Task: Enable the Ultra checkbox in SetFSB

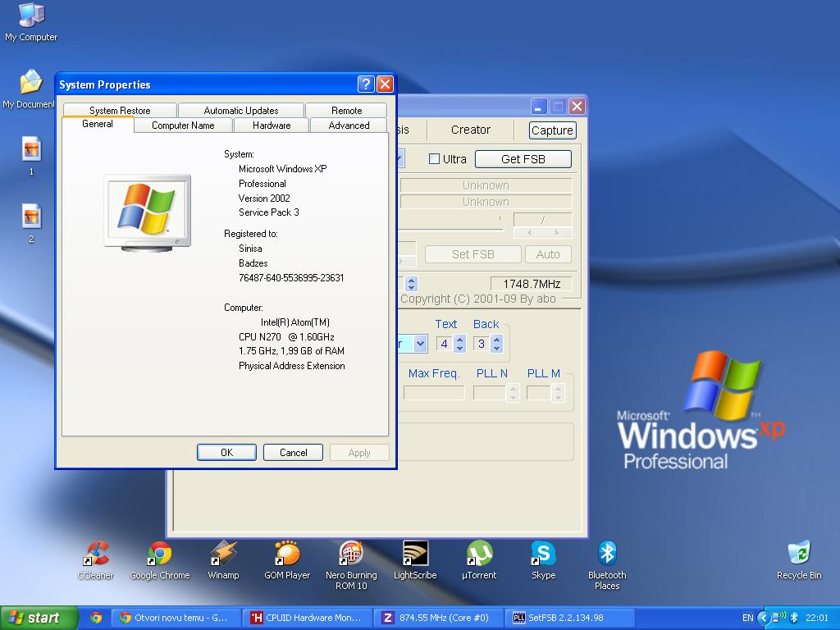Action: (x=434, y=159)
